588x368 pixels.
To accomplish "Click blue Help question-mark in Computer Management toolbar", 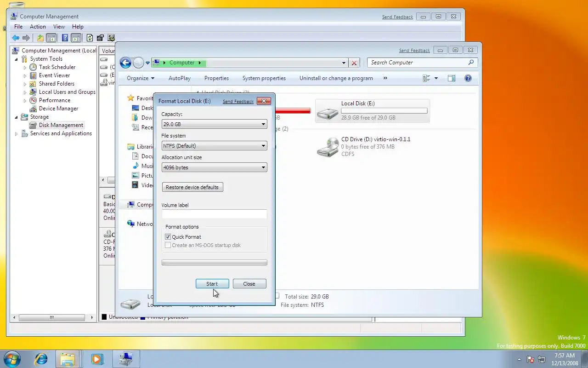I will 65,38.
